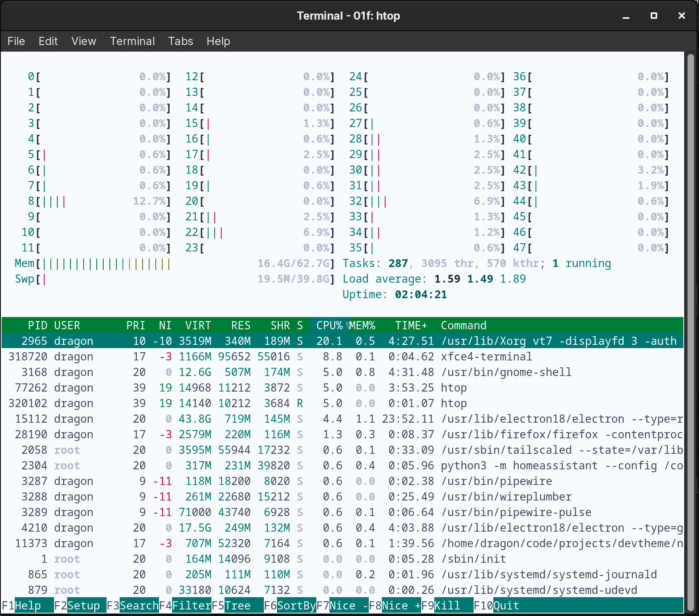Image resolution: width=699 pixels, height=616 pixels.
Task: Click CPU 32 usage meter at 6.9%
Action: tap(427, 201)
